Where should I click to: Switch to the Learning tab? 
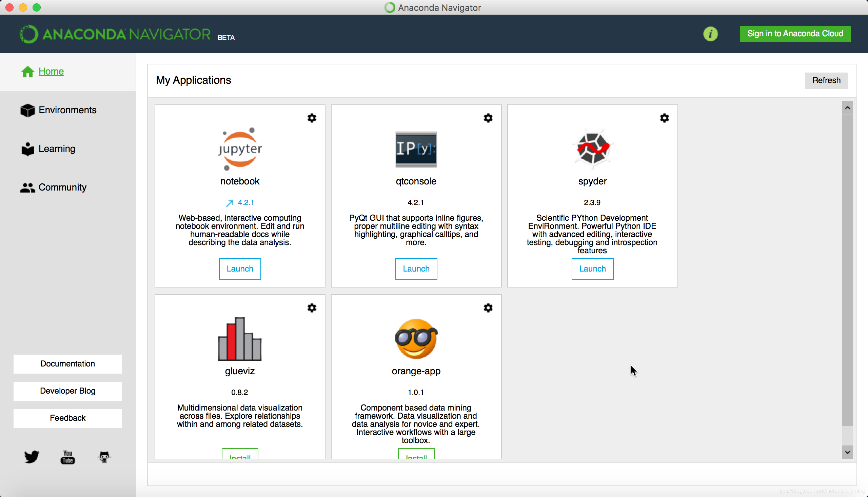pos(57,149)
